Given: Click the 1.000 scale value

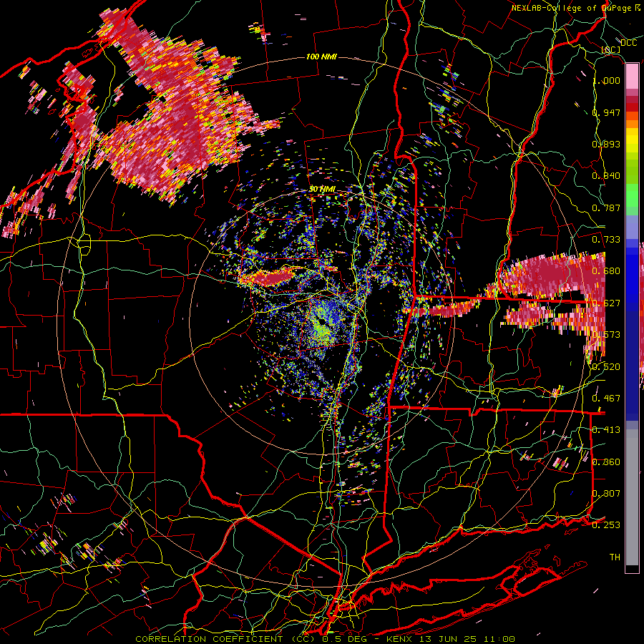Looking at the screenshot, I should tap(606, 80).
